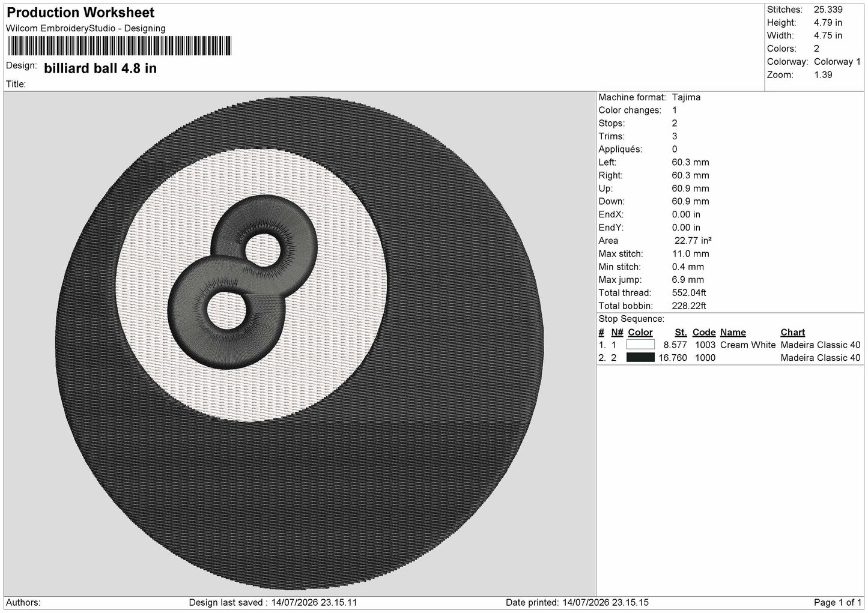Click the thread code 1000
The width and height of the screenshot is (868, 613).
pyautogui.click(x=704, y=358)
